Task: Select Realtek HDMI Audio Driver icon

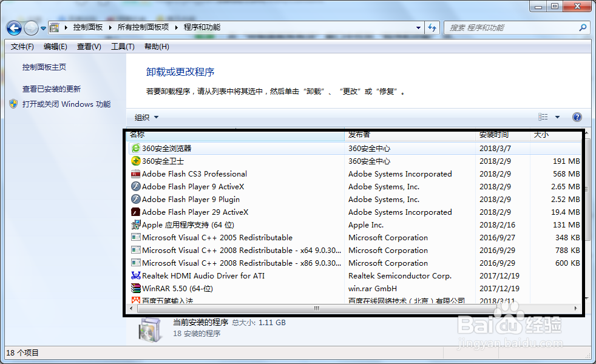Action: pyautogui.click(x=136, y=275)
